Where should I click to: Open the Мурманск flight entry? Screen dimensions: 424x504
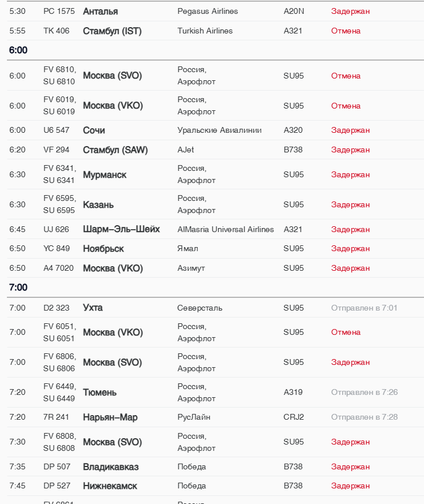105,175
